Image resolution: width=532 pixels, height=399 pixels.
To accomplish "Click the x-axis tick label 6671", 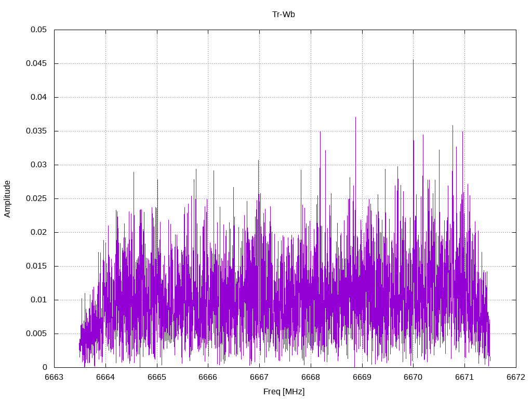I will (464, 377).
